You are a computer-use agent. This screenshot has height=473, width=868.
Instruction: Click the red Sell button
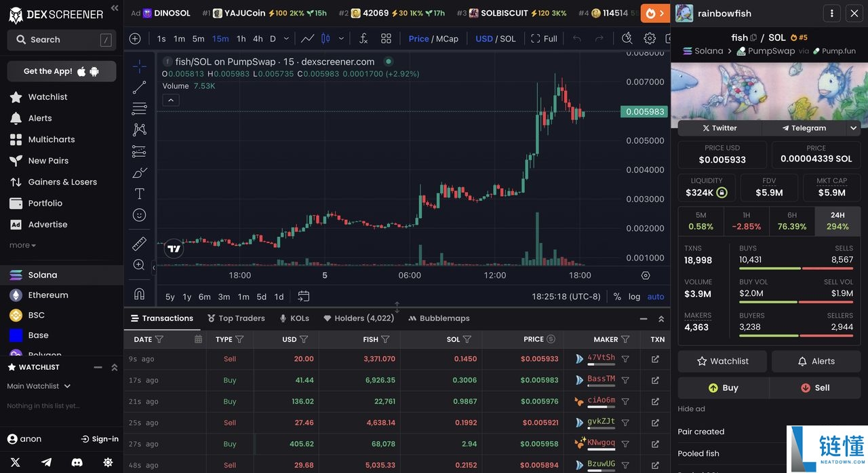(815, 388)
